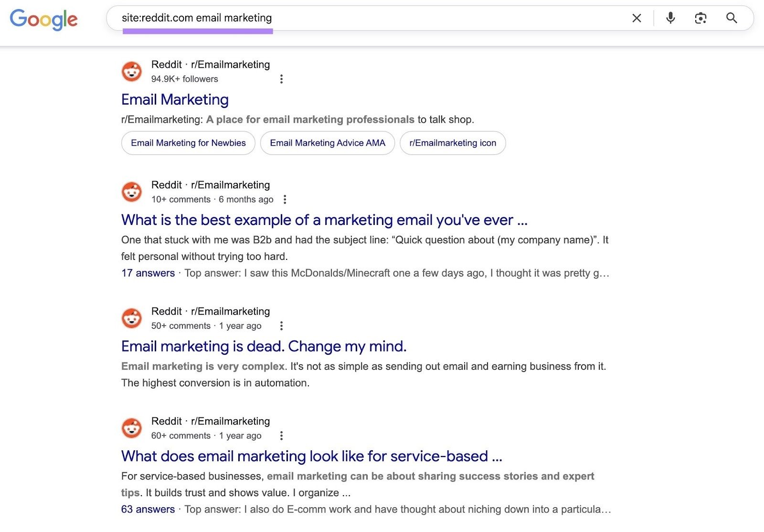Click the magnifying glass search icon
Screen dimensions: 764x532
732,18
